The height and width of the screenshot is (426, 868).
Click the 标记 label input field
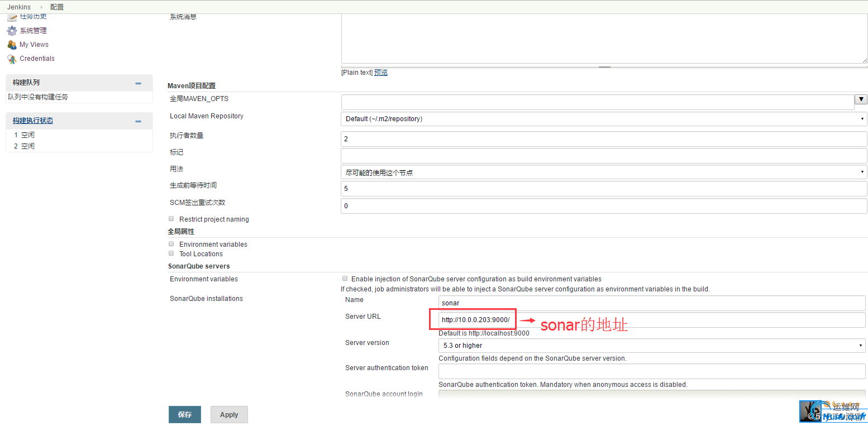coord(604,155)
